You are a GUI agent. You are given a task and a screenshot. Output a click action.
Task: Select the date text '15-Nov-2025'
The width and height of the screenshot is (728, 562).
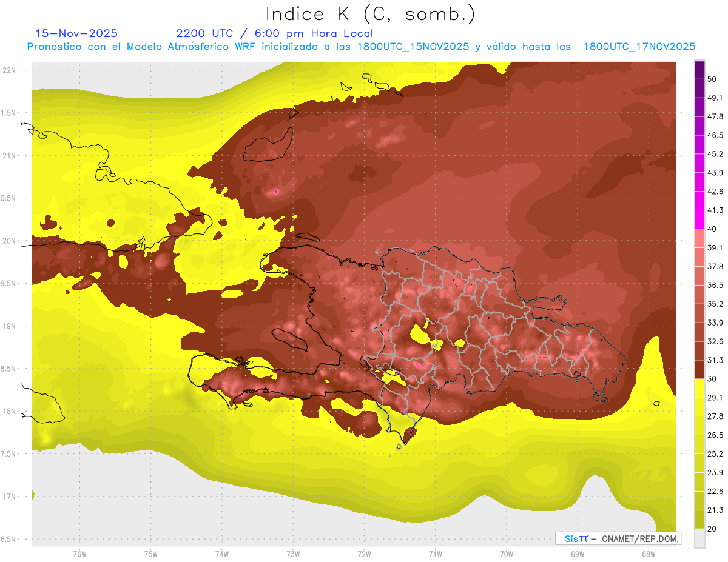pyautogui.click(x=76, y=33)
